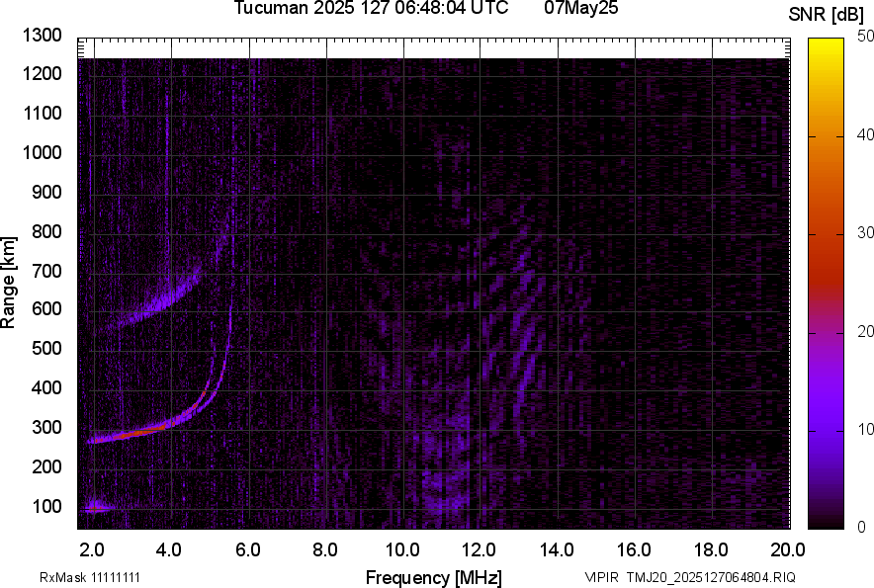Click the frequency tick label '4.0'

coord(169,550)
